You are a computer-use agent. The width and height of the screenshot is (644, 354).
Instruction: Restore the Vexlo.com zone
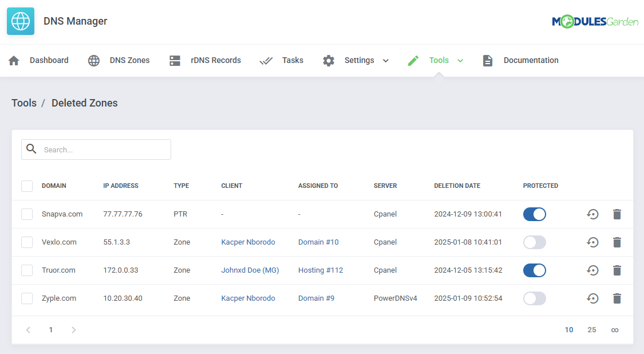pos(592,242)
